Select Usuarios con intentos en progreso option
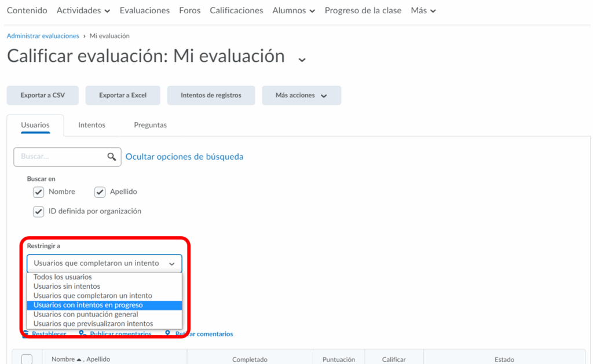 click(x=88, y=305)
